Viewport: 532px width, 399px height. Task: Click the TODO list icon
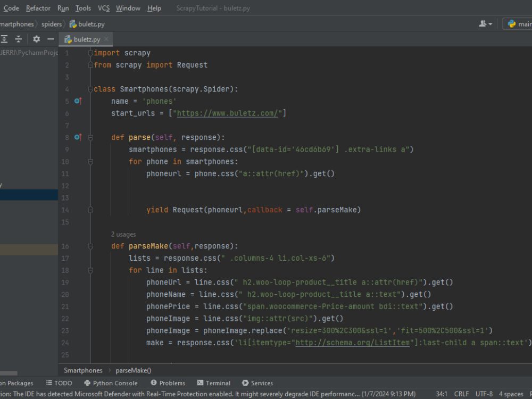49,383
